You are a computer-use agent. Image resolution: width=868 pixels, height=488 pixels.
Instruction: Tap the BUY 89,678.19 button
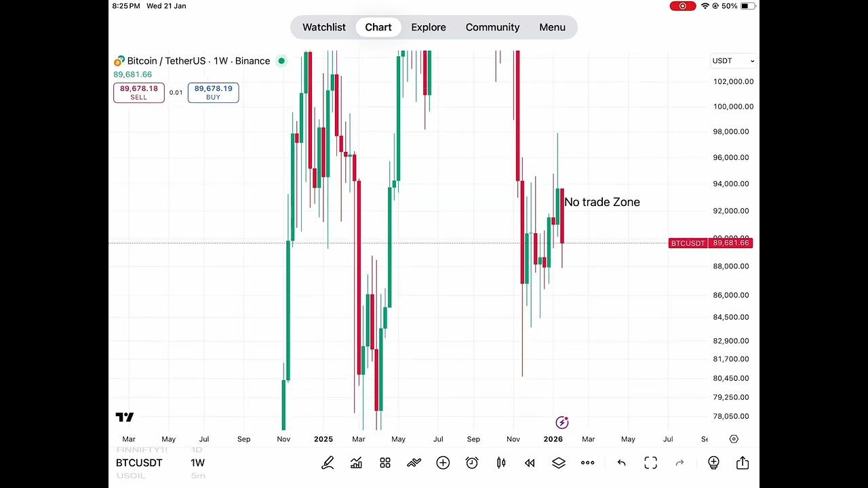click(213, 93)
